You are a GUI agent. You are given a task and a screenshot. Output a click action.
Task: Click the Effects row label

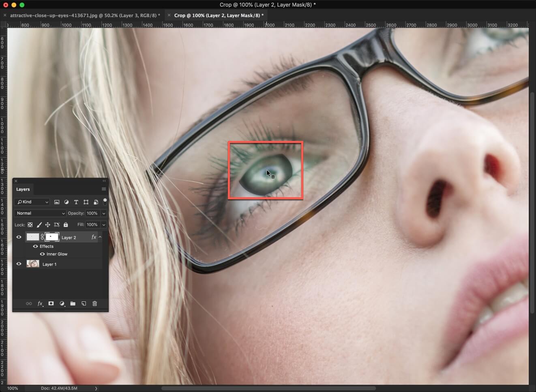point(47,246)
